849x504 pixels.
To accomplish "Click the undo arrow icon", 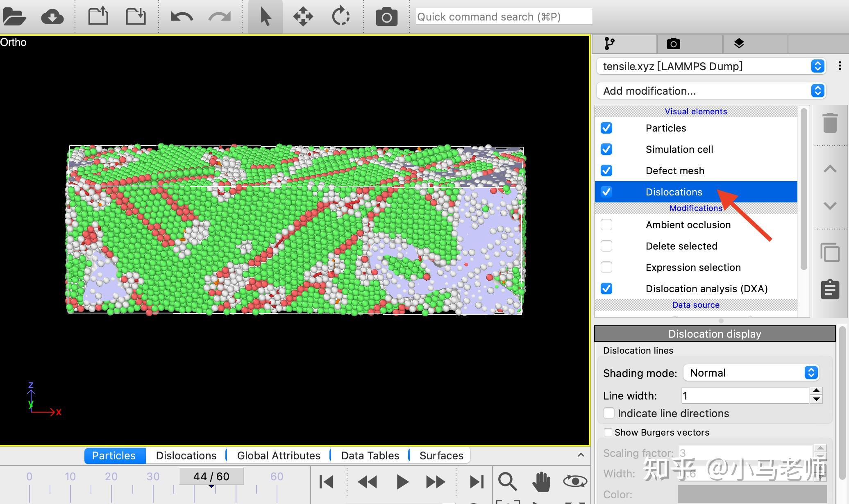I will point(182,17).
